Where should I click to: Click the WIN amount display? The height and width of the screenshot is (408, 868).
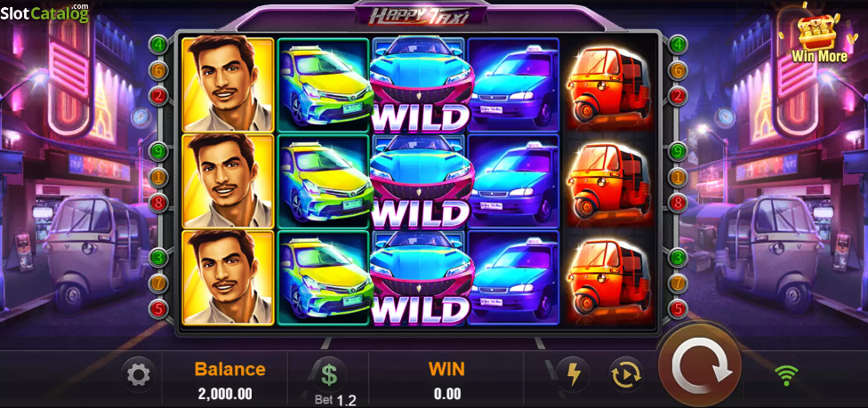[x=447, y=394]
